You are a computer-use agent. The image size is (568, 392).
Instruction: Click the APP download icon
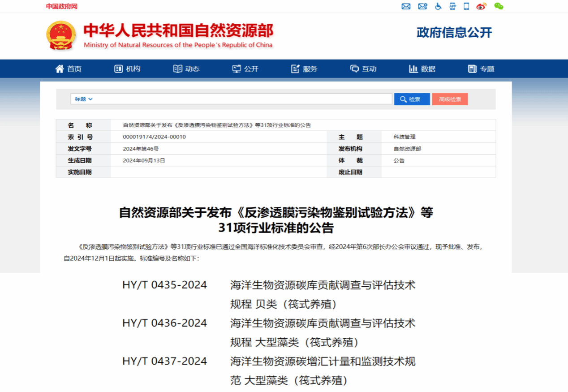(x=452, y=6)
